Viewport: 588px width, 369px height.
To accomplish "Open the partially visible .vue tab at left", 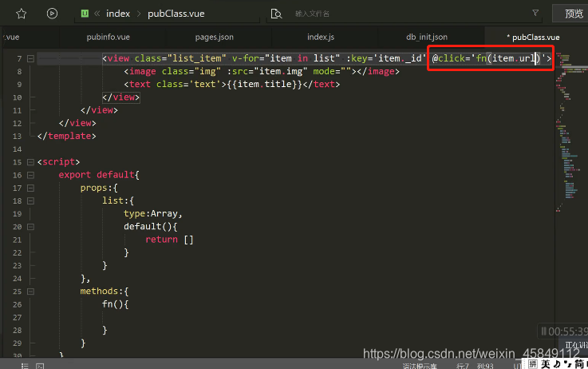I will (x=12, y=38).
